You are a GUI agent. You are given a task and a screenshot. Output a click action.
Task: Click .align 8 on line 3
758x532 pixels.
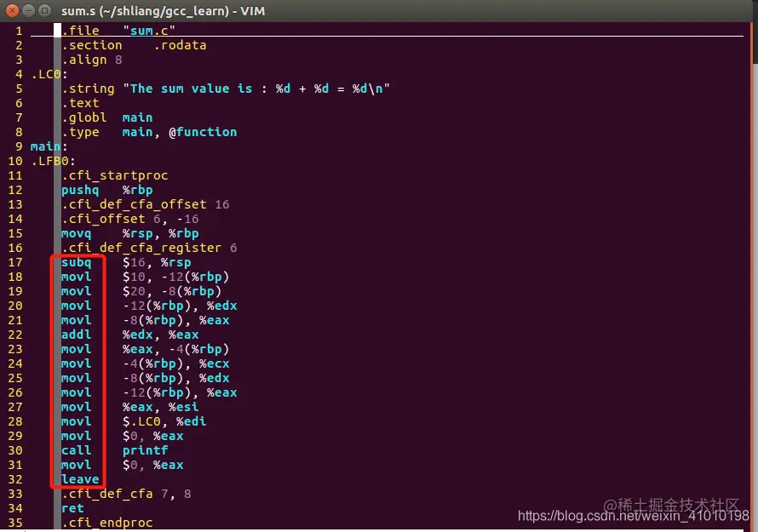[92, 60]
